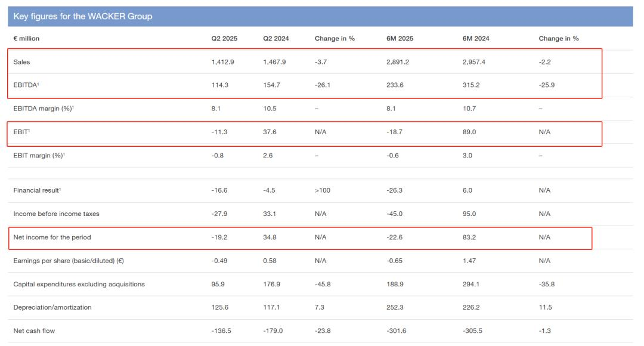Click the Financial result value '-4.5'
Image resolution: width=644 pixels, height=346 pixels.
(269, 190)
